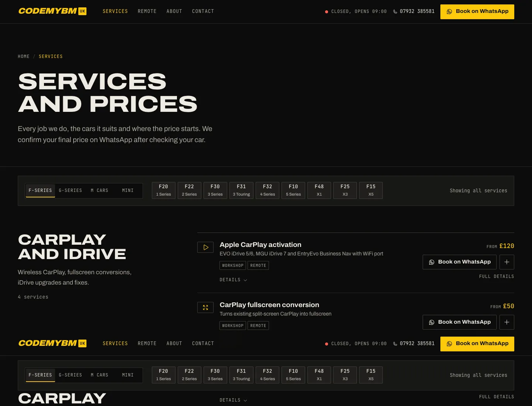The width and height of the screenshot is (532, 406).
Task: Open the REMOTE link in the top header navigation
Action: pyautogui.click(x=147, y=11)
